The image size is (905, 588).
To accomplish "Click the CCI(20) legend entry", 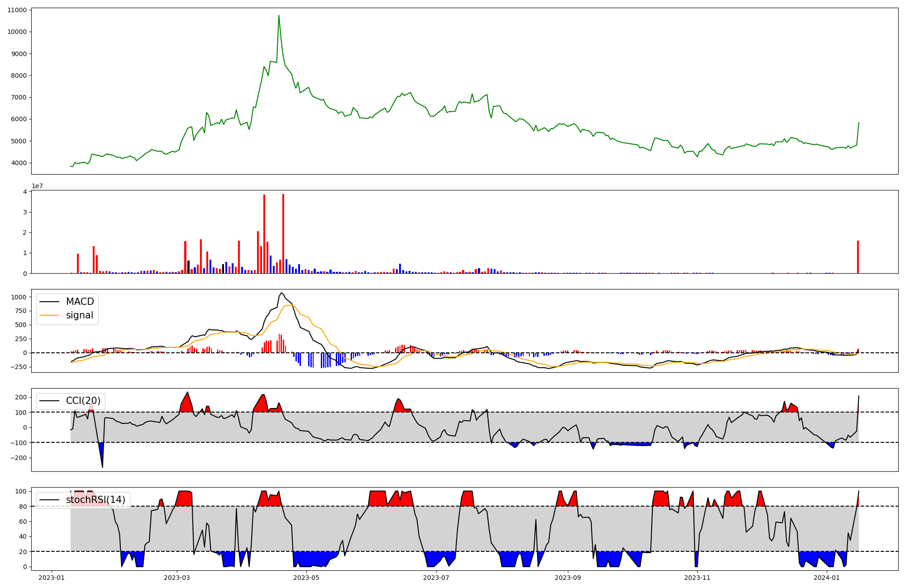I will click(83, 401).
